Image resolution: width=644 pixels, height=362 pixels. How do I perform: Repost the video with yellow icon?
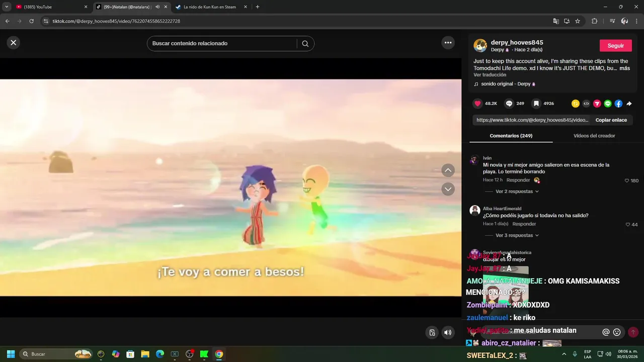[x=576, y=104]
